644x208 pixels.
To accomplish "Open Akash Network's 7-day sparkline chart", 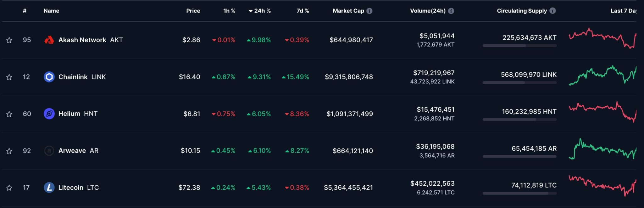I will 602,39.
